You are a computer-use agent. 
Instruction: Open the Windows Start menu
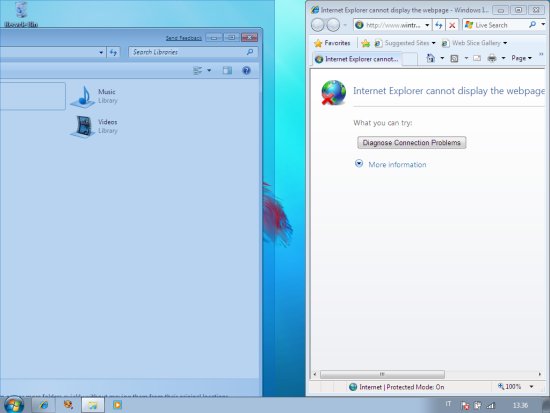[14, 405]
